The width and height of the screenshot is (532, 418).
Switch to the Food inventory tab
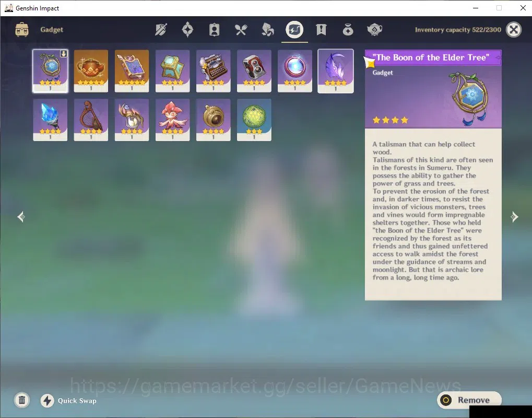(x=241, y=30)
